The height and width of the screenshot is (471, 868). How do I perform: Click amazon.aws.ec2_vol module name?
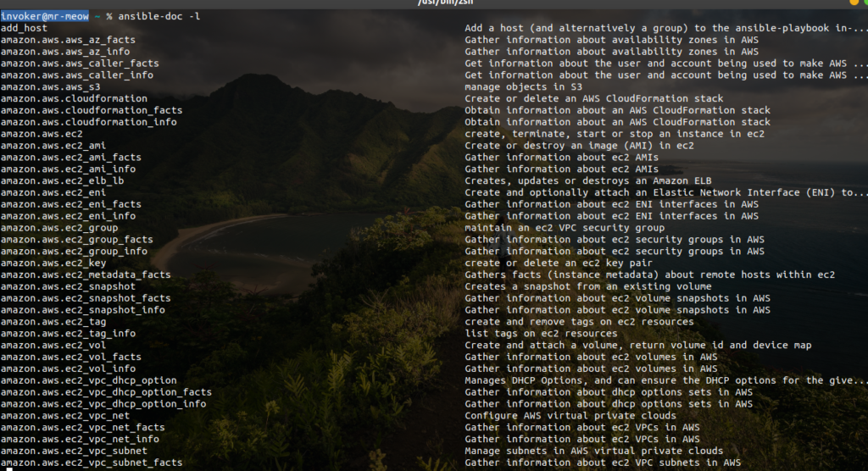pos(53,346)
